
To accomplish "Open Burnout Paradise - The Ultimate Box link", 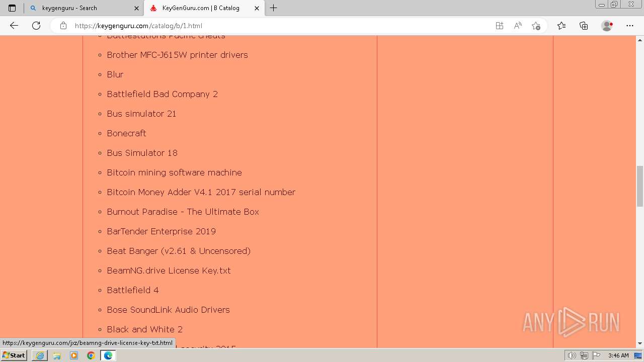I will (x=183, y=212).
